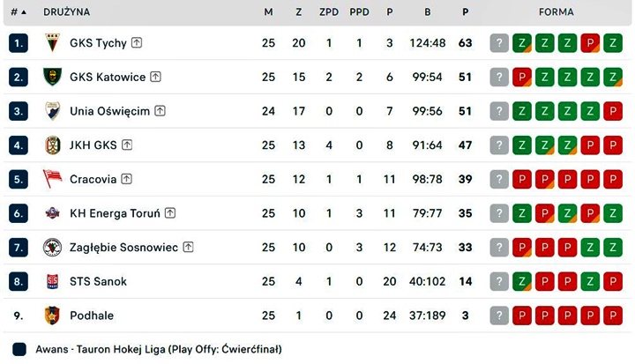Click the Podhale club crest

tap(52, 316)
